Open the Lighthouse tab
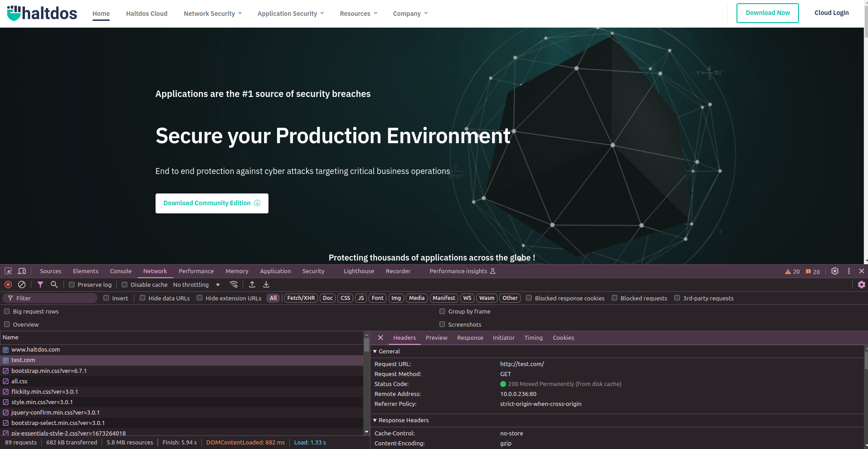Screen dimensions: 868x449 coord(359,271)
